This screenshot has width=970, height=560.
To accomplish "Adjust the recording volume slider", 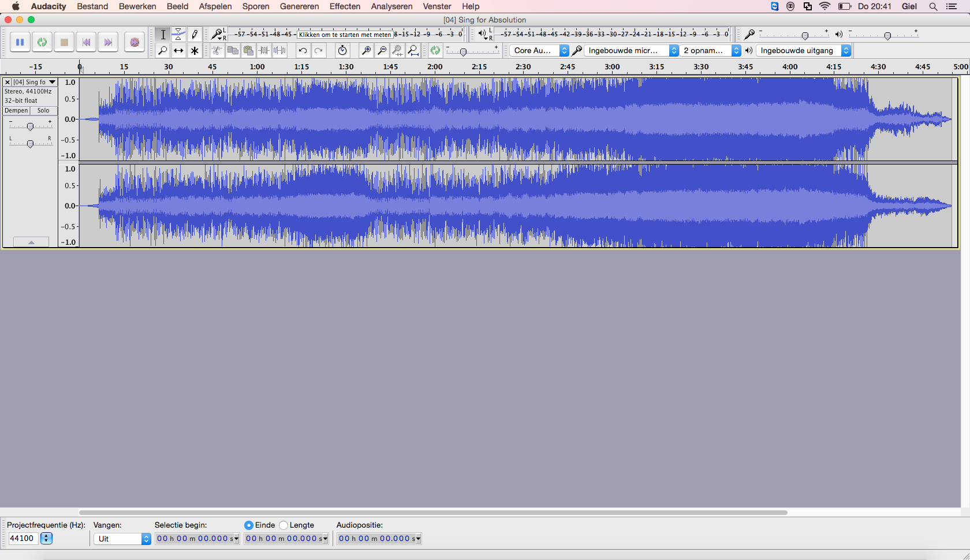I will 805,36.
